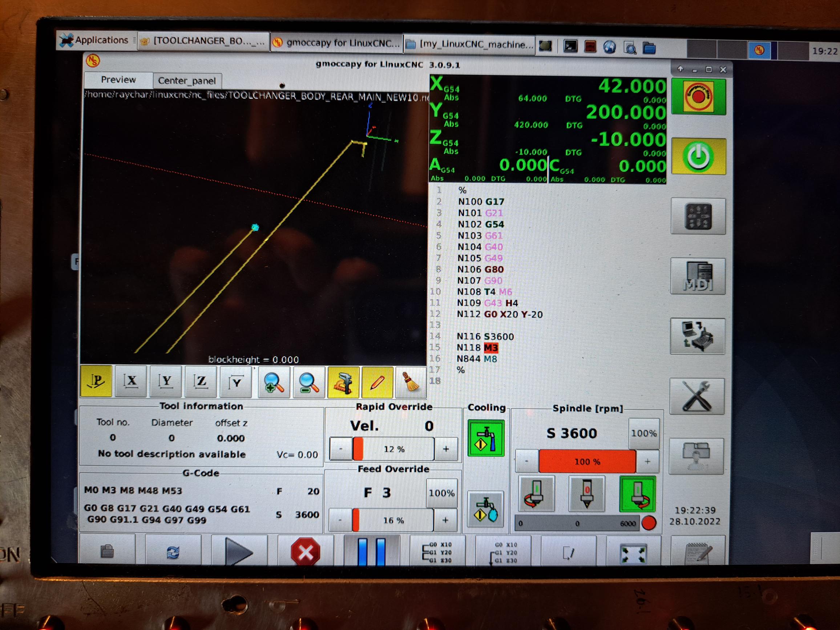Stop the spindle
840x630 pixels.
click(587, 494)
